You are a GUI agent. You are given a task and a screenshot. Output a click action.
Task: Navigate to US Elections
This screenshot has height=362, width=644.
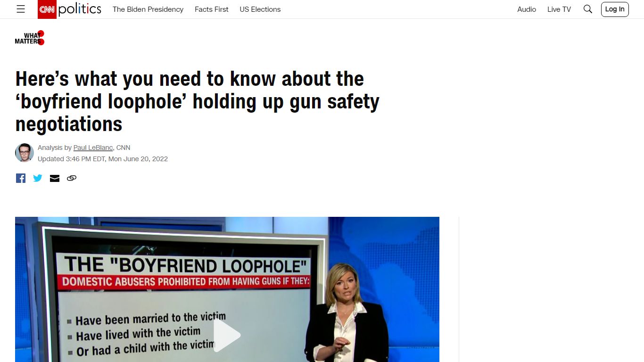pyautogui.click(x=260, y=9)
